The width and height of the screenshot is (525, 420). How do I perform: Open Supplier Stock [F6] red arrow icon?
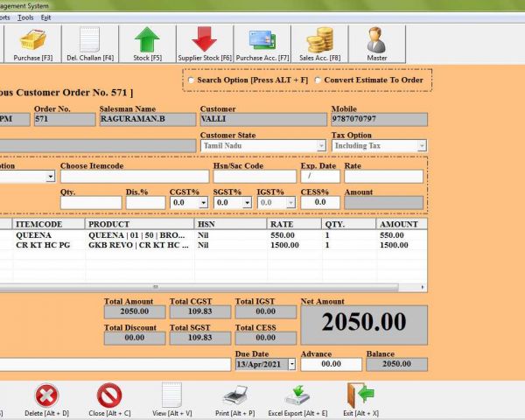point(205,40)
